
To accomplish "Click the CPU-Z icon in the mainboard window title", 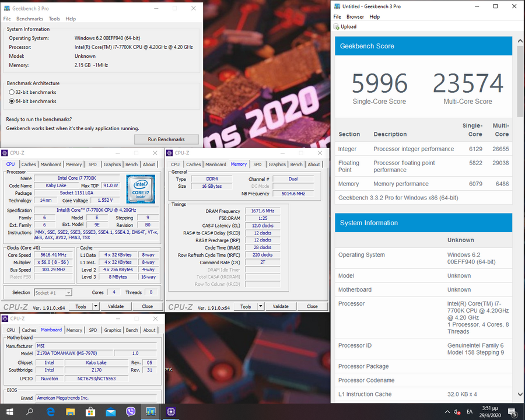I will click(4, 318).
